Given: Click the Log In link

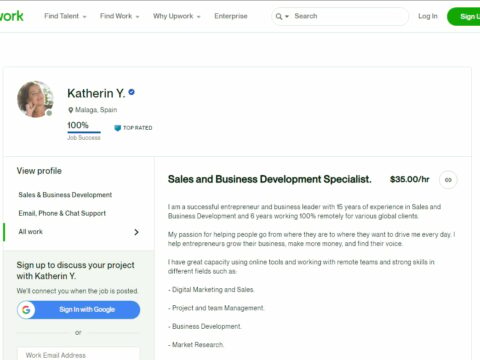Looking at the screenshot, I should pos(428,16).
